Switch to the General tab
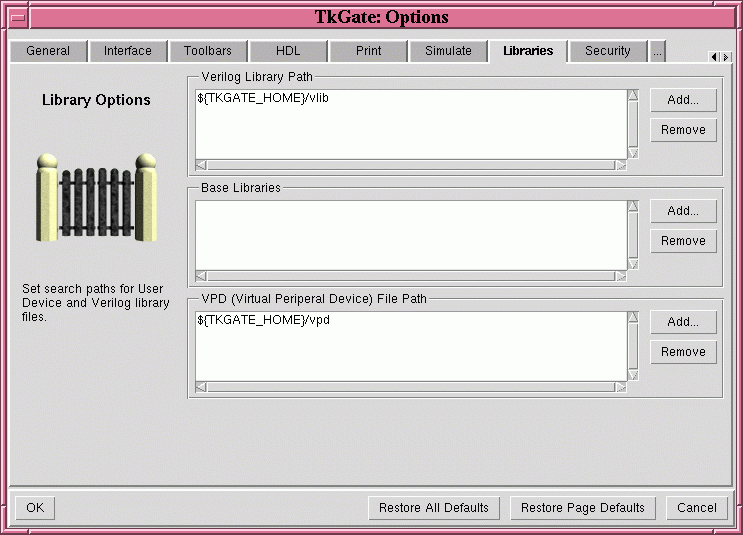Screen dimensions: 743x535 [48, 51]
